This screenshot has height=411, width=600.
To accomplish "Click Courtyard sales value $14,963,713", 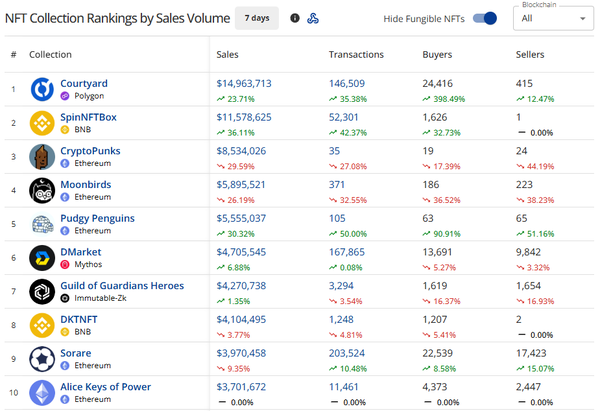I will tap(244, 83).
